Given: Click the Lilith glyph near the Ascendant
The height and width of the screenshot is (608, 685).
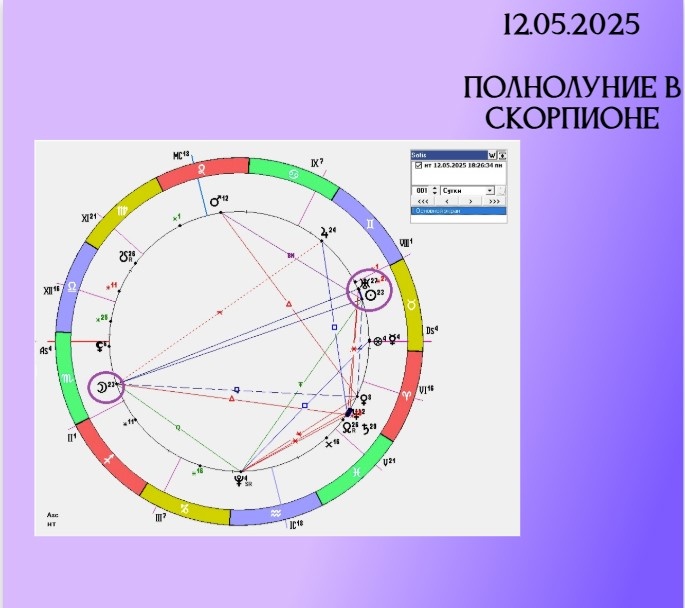Looking at the screenshot, I should [100, 346].
